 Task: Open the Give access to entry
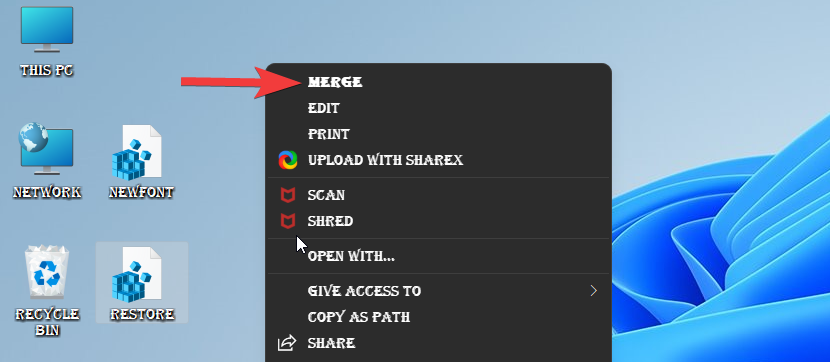tap(364, 291)
